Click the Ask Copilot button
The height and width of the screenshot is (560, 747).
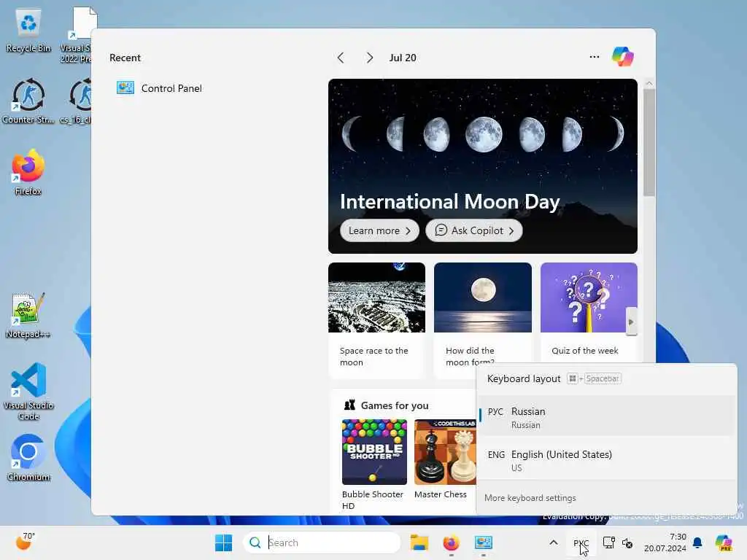pyautogui.click(x=473, y=230)
